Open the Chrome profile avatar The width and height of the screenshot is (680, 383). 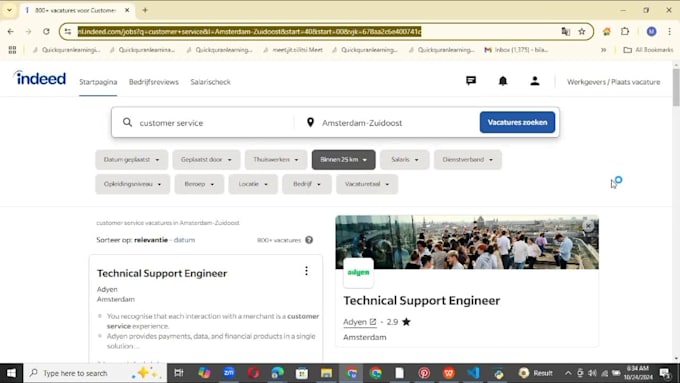coord(651,31)
